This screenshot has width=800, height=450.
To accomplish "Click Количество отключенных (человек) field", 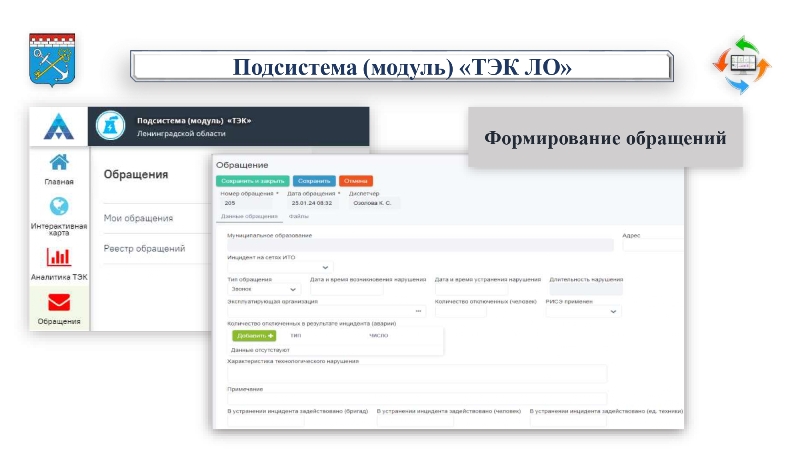I will click(x=461, y=311).
